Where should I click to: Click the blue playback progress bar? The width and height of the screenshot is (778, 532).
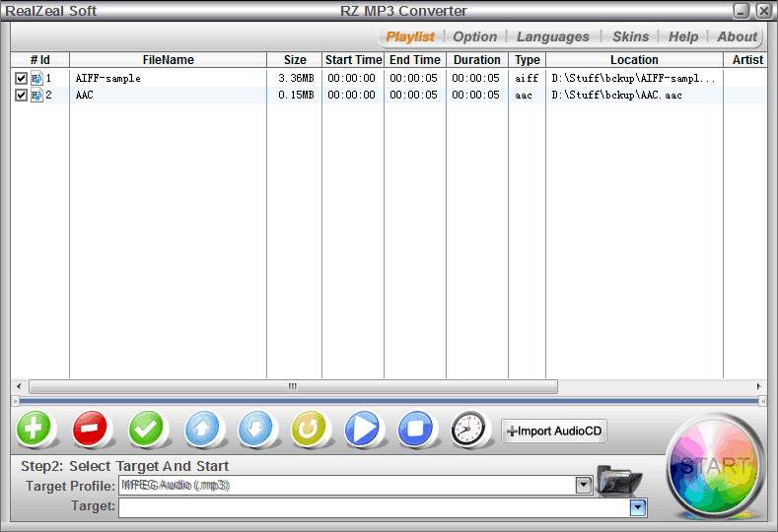pos(389,400)
